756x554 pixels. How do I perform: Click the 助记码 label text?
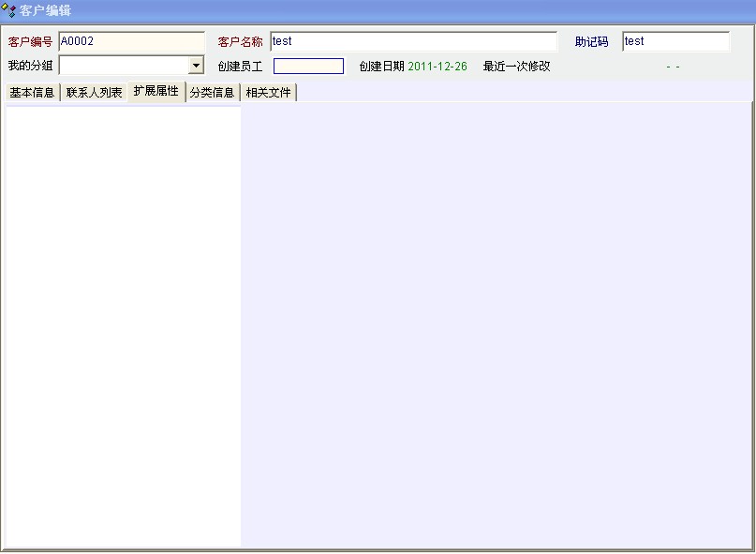point(591,42)
